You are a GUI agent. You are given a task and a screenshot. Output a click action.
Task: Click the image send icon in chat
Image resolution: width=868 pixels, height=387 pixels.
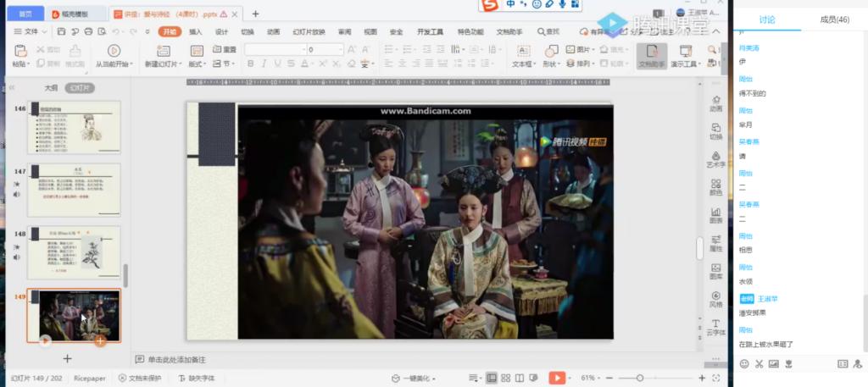point(773,364)
